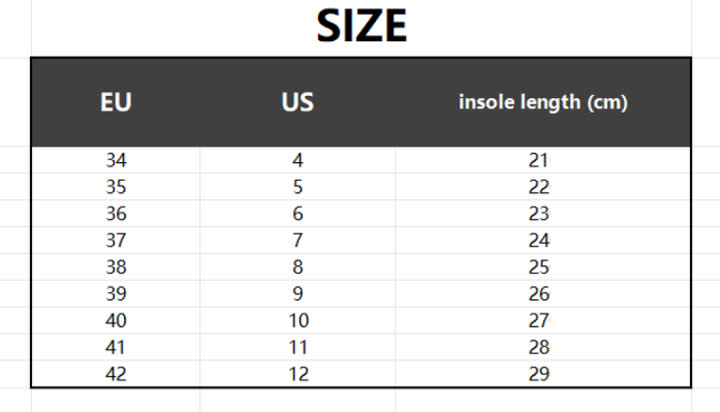Screen dimensions: 720x412
Task: Click the EU size 40 cell
Action: click(116, 320)
